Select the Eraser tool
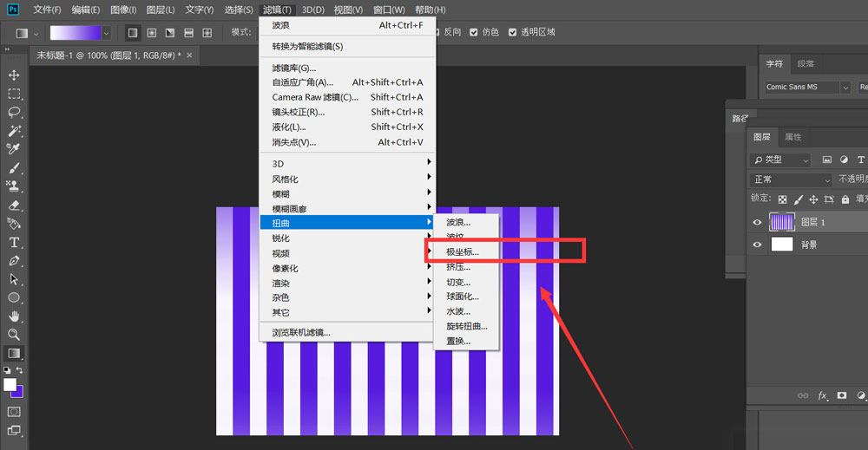 tap(14, 205)
